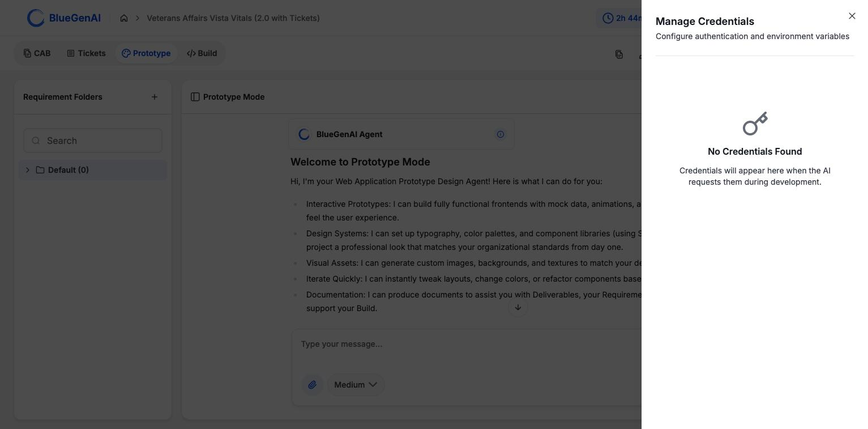This screenshot has height=429, width=868.
Task: Open the Medium level dropdown
Action: (x=356, y=385)
